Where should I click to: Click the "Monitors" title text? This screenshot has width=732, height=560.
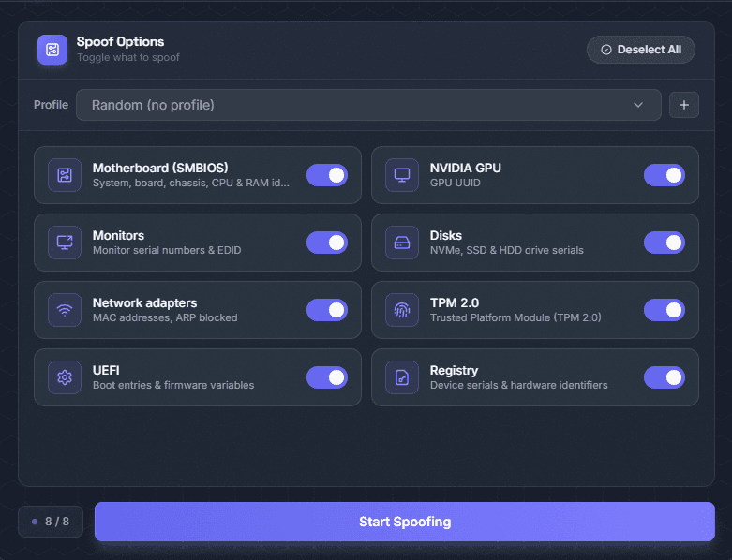pos(119,235)
